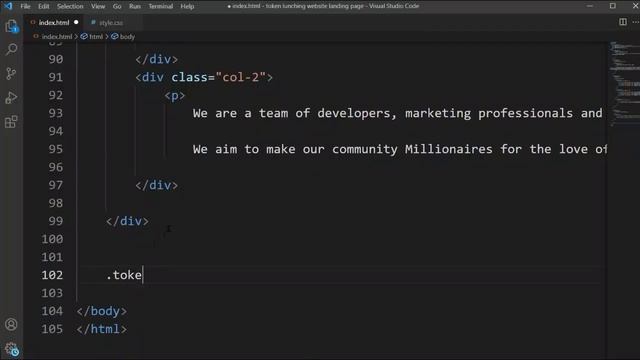The image size is (640, 360).
Task: Open the Search view in activity bar
Action: point(11,49)
